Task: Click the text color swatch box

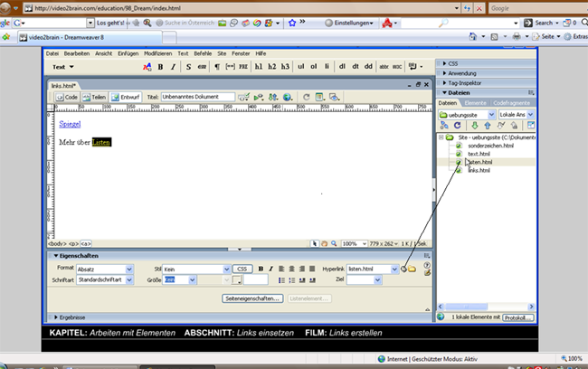Action: 236,279
